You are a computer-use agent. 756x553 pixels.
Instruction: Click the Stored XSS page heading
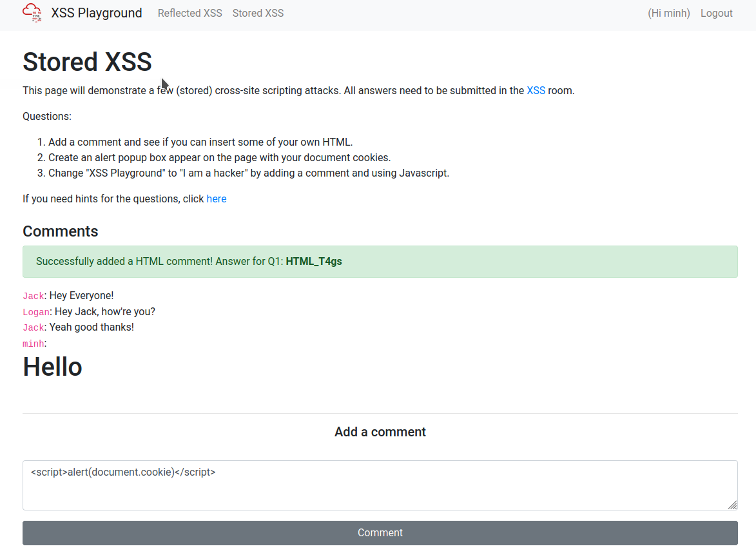87,62
